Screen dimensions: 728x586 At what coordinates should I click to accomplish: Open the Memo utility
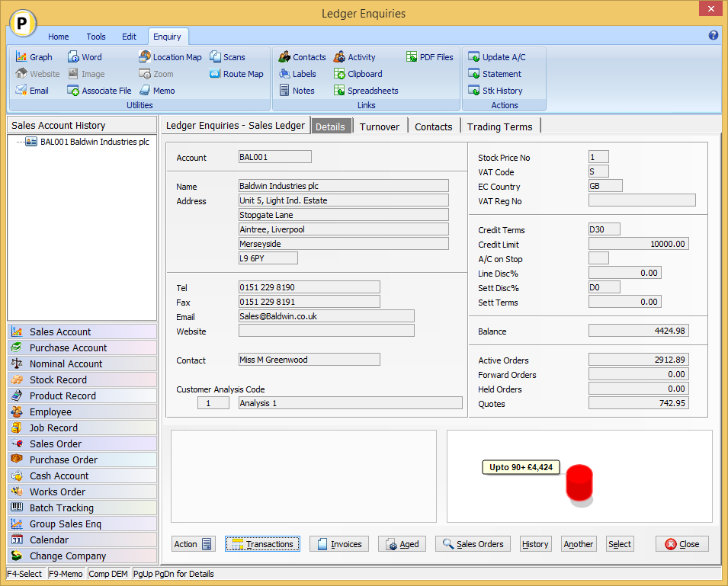157,91
